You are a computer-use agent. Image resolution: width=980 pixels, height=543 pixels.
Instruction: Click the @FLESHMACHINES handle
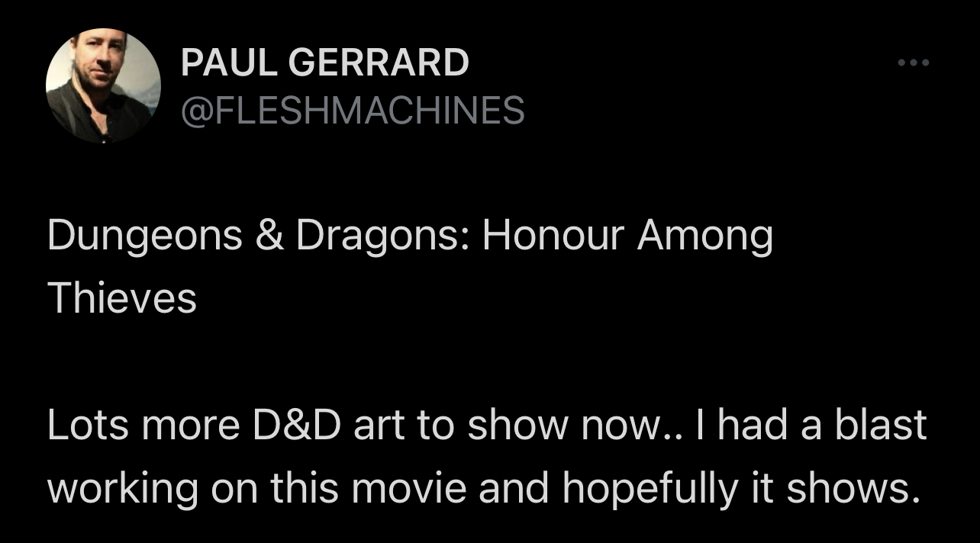(x=352, y=111)
